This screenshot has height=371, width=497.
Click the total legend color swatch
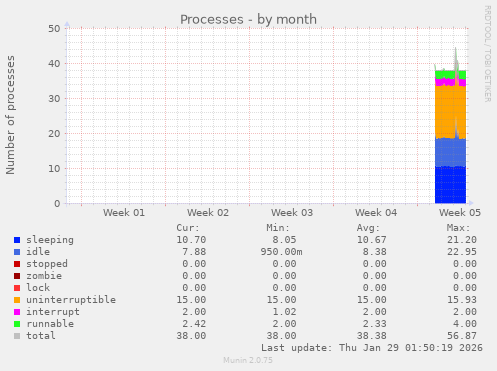(17, 336)
